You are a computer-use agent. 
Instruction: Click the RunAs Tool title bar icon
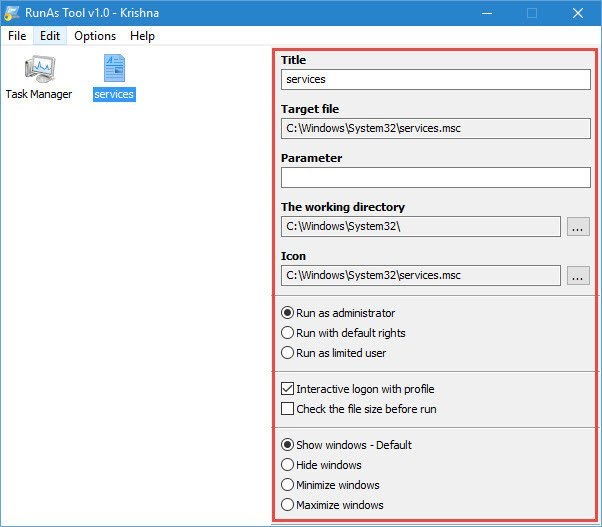12,12
